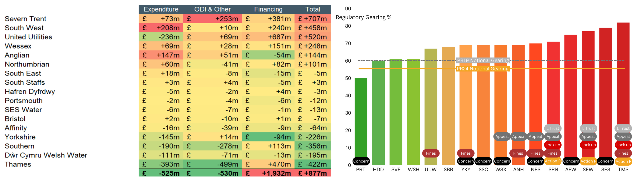Click the -530m ODI grand total
The width and height of the screenshot is (644, 179).
[x=212, y=173]
